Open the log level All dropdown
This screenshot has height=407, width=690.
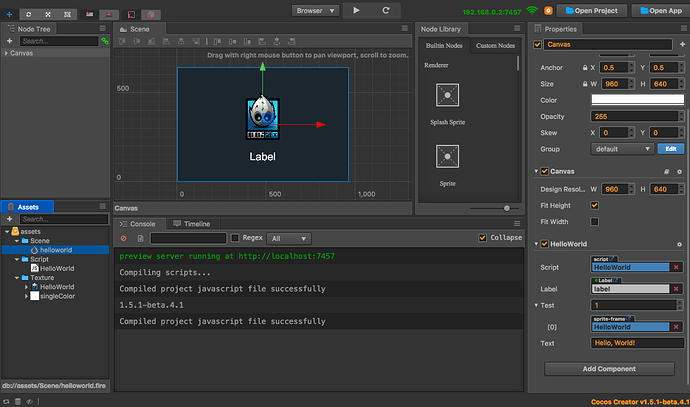288,238
